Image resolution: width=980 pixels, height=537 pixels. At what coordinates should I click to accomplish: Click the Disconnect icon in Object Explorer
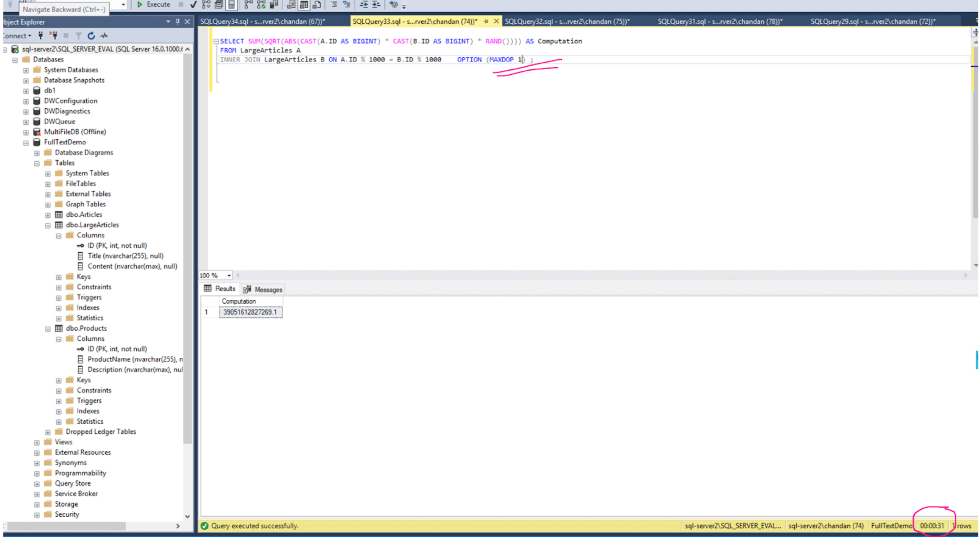point(53,36)
